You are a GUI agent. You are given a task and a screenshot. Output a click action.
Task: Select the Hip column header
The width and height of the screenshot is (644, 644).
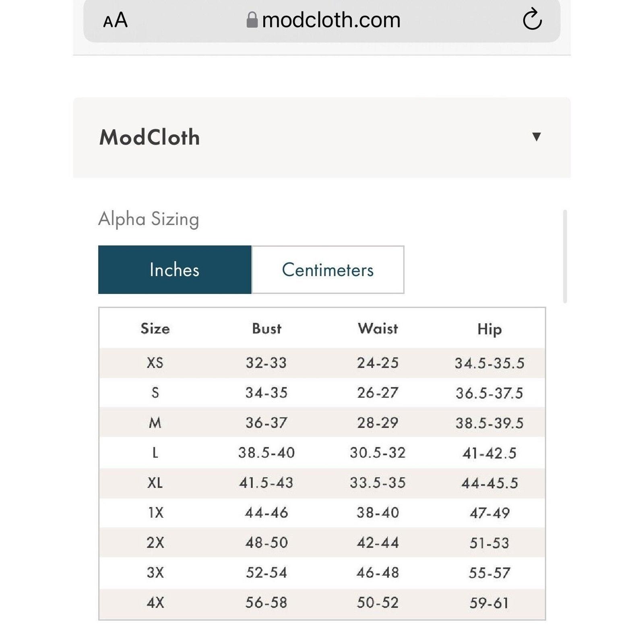pos(489,329)
